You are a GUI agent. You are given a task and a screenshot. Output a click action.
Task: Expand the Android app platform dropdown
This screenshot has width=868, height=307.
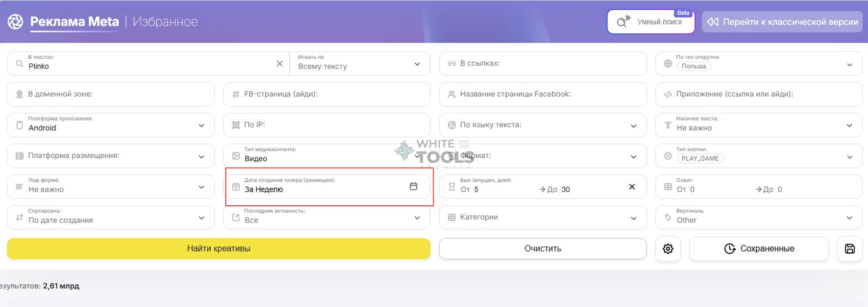pyautogui.click(x=202, y=125)
